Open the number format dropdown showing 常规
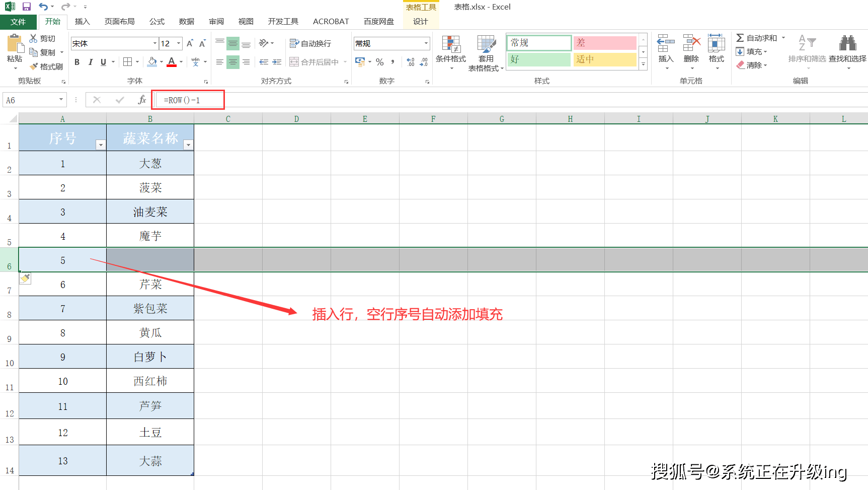 (x=426, y=44)
